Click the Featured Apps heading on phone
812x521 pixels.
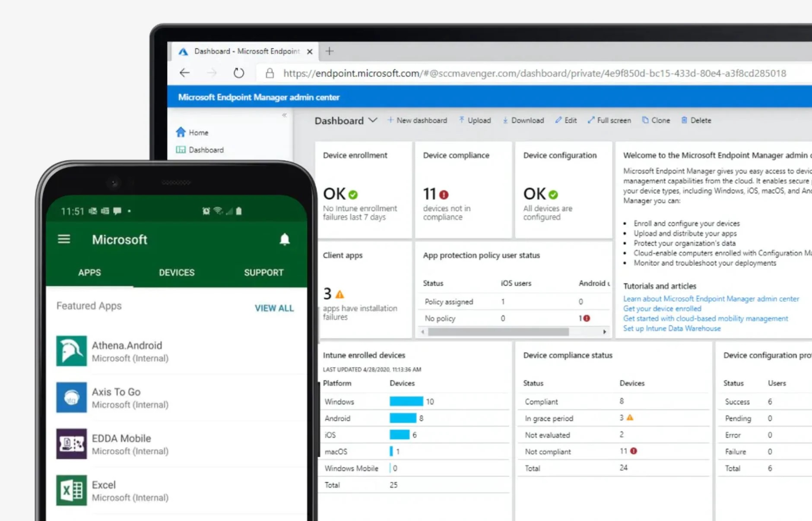click(x=89, y=306)
